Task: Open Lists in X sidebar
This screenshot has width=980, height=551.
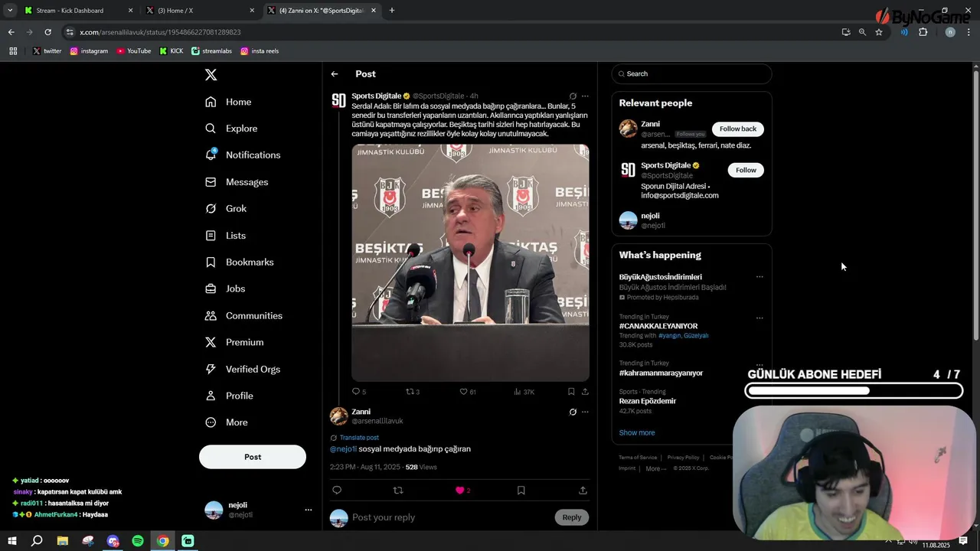Action: (225, 236)
